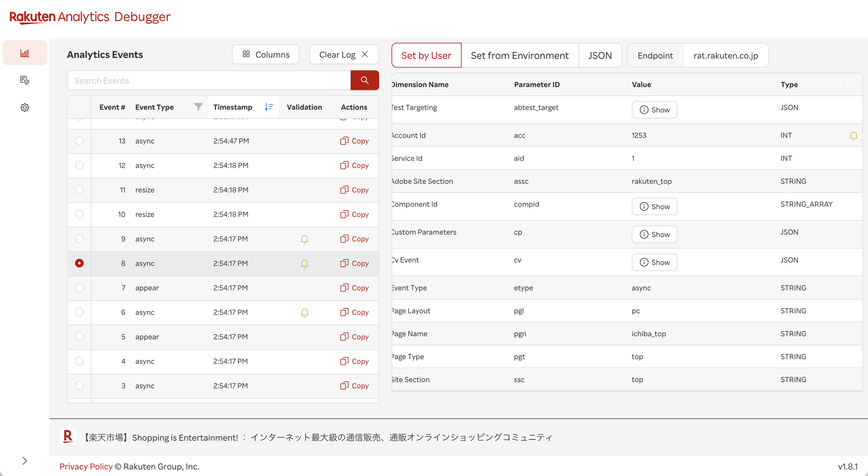This screenshot has height=476, width=868.
Task: Select the radio button for event 7
Action: [x=79, y=288]
